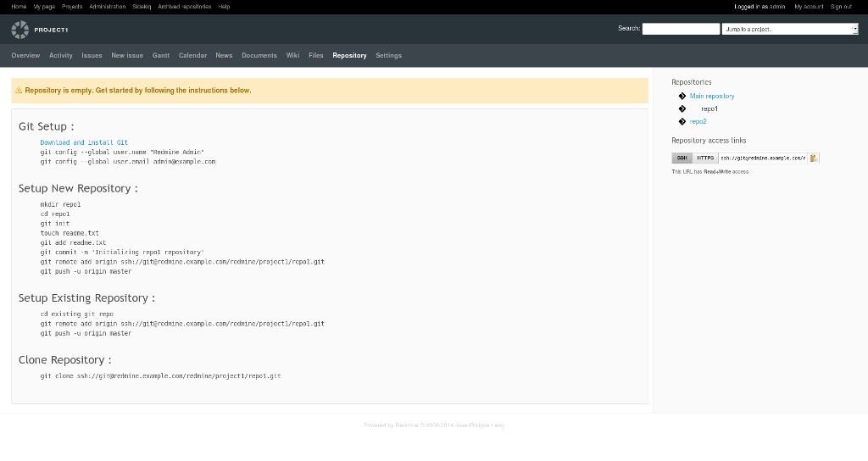The height and width of the screenshot is (461, 868).
Task: Click the 'mkdir repo1' command line
Action: tap(60, 204)
